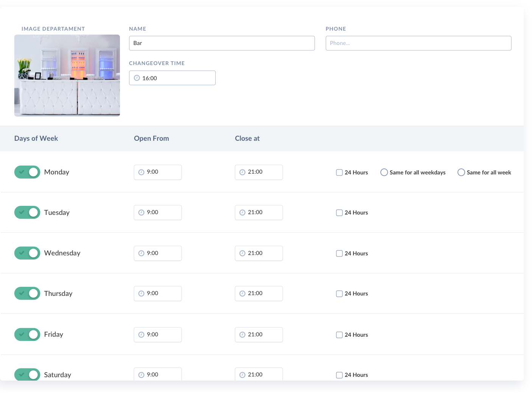This screenshot has height=395, width=532.
Task: Click the bar department image thumbnail
Action: tap(67, 76)
